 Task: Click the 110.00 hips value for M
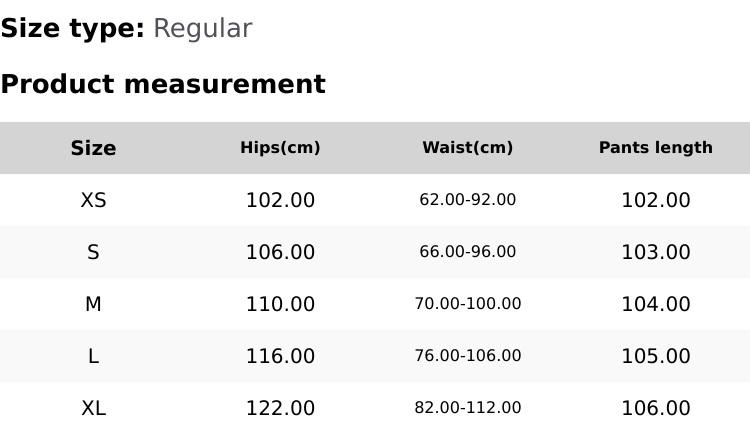(x=280, y=304)
